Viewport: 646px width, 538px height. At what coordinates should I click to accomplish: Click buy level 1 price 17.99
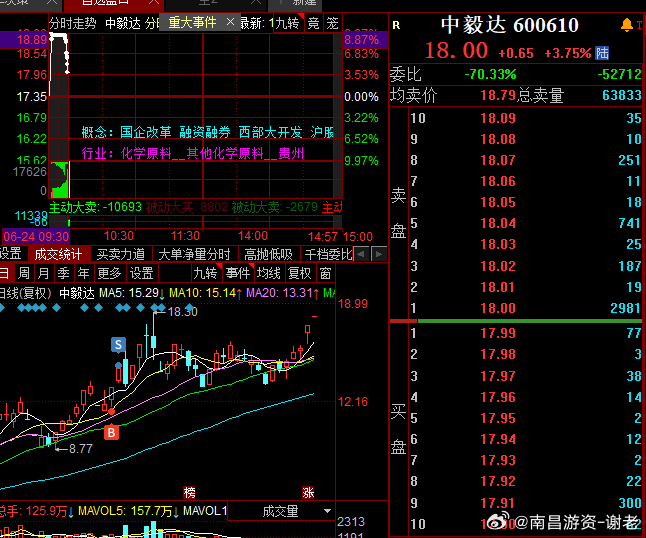point(498,333)
